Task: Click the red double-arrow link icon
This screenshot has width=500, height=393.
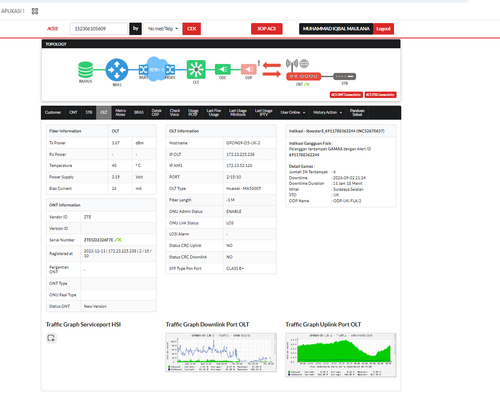Action: [x=272, y=69]
